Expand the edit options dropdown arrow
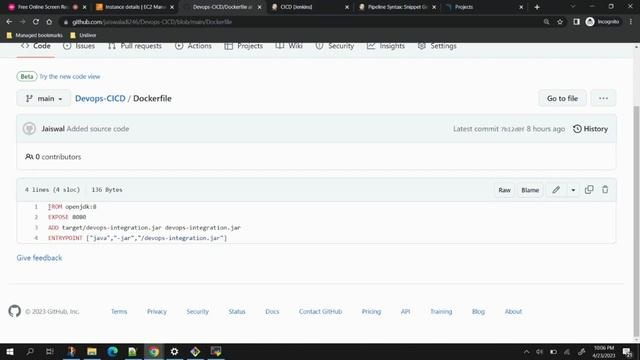This screenshot has height=360, width=640. point(573,190)
